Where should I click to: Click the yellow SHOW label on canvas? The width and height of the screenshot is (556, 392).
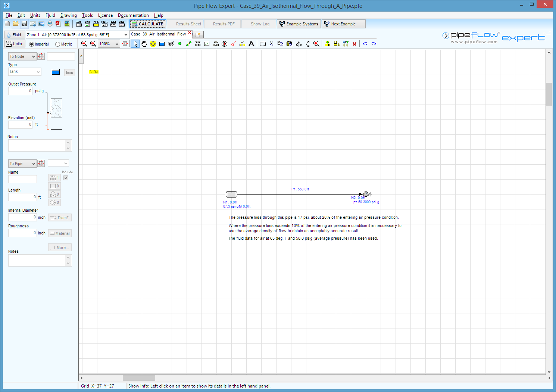(94, 72)
